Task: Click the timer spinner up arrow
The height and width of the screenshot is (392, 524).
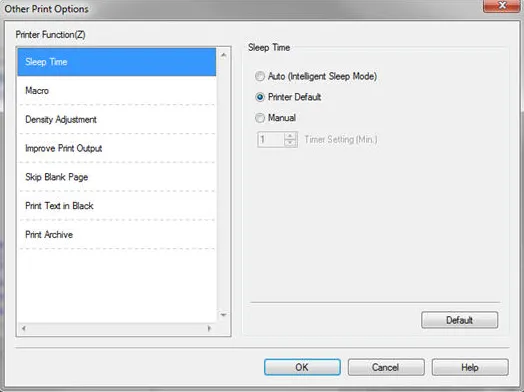Action: click(290, 136)
